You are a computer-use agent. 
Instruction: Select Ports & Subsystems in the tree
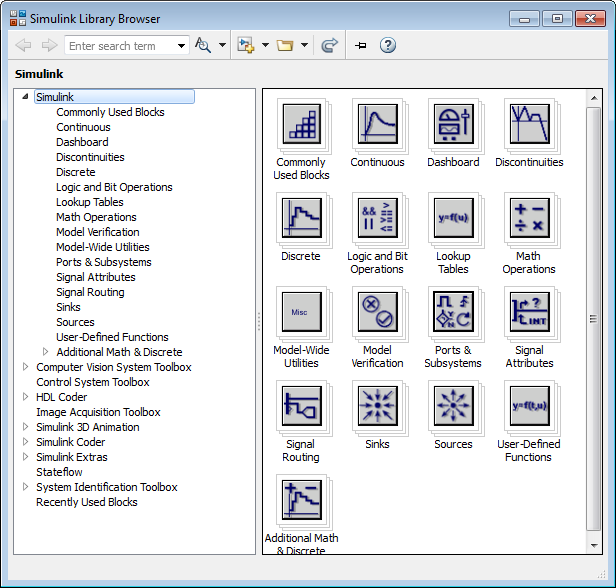(x=104, y=262)
